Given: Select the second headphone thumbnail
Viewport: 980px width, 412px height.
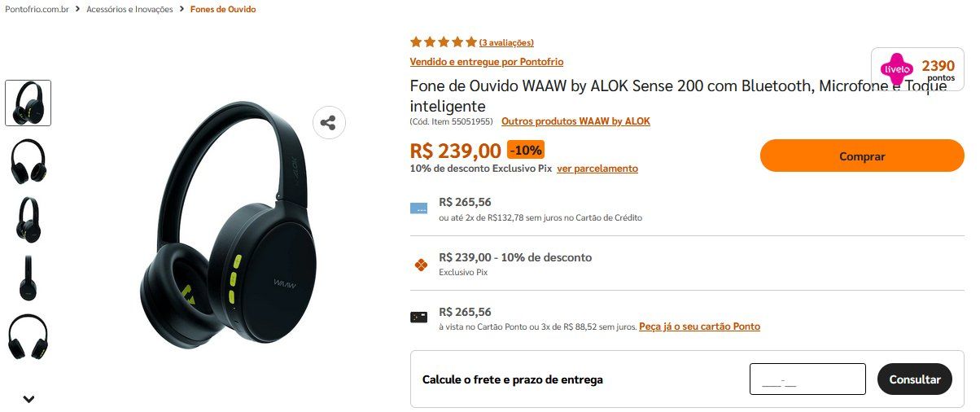Looking at the screenshot, I should click(x=28, y=161).
